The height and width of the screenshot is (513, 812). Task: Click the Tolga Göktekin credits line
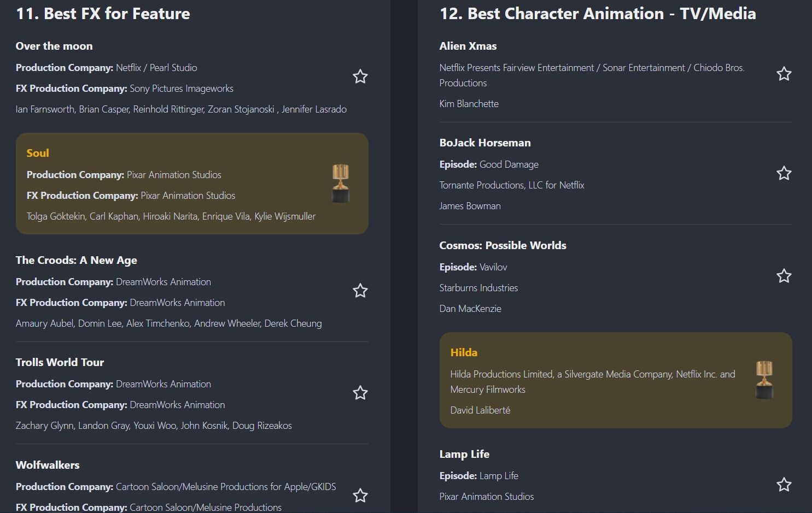pyautogui.click(x=171, y=216)
